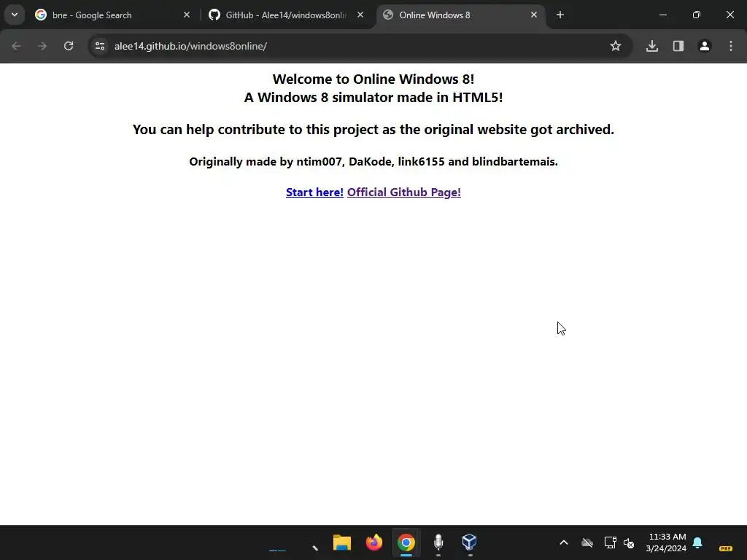Click the credits line "Originally made by ntim007"
Image resolution: width=747 pixels, height=560 pixels.
pyautogui.click(x=373, y=161)
